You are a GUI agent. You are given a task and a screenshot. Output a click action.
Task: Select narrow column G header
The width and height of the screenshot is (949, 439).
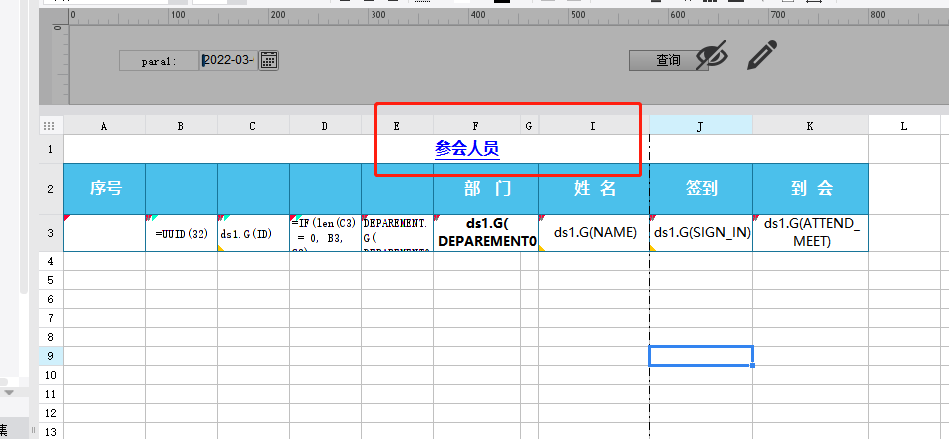coord(529,126)
